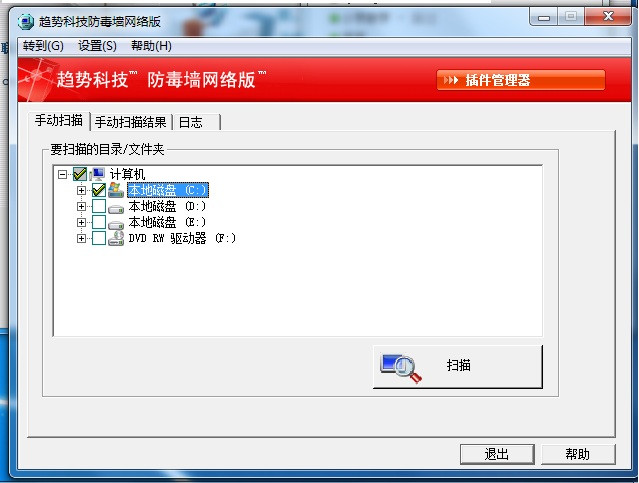Switch to the 手动扫描结果 tab
Viewport: 639px width, 483px height.
(x=130, y=122)
